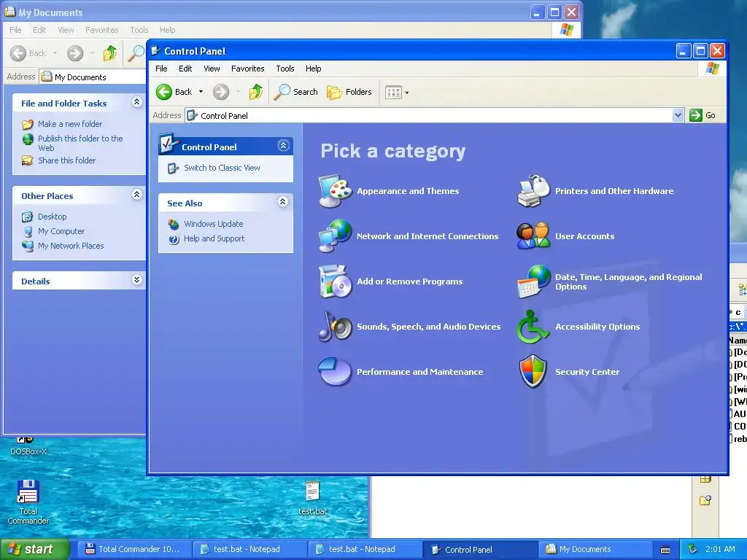Open Accessibility Options wheelchair icon
This screenshot has height=560, width=747.
click(x=533, y=327)
